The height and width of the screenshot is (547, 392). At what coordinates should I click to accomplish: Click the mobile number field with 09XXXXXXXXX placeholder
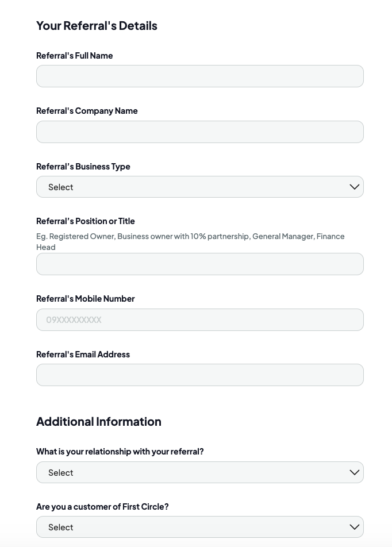click(x=199, y=320)
